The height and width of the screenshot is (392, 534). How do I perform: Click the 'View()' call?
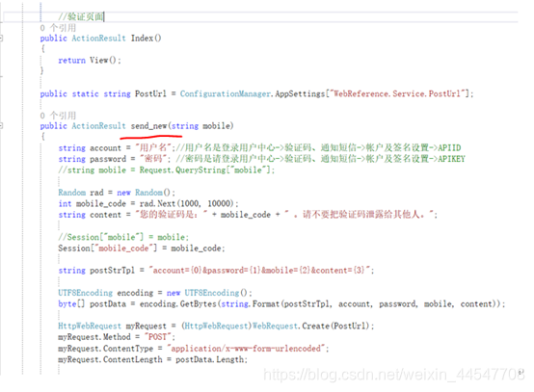pos(103,61)
